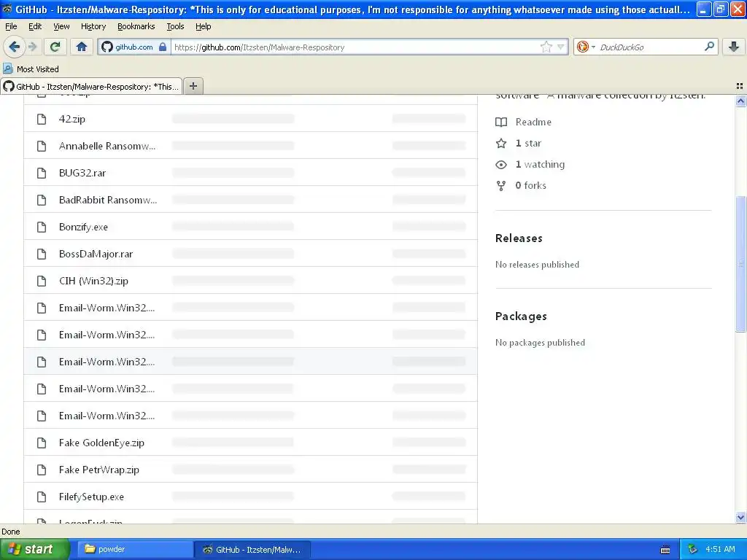The width and height of the screenshot is (747, 560).
Task: Click the tab groups grid icon
Action: click(x=740, y=86)
